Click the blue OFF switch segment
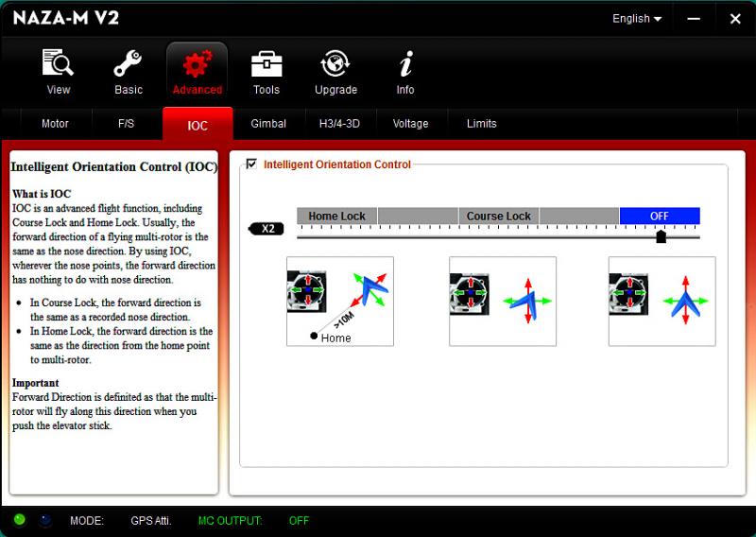Image resolution: width=756 pixels, height=537 pixels. click(660, 217)
